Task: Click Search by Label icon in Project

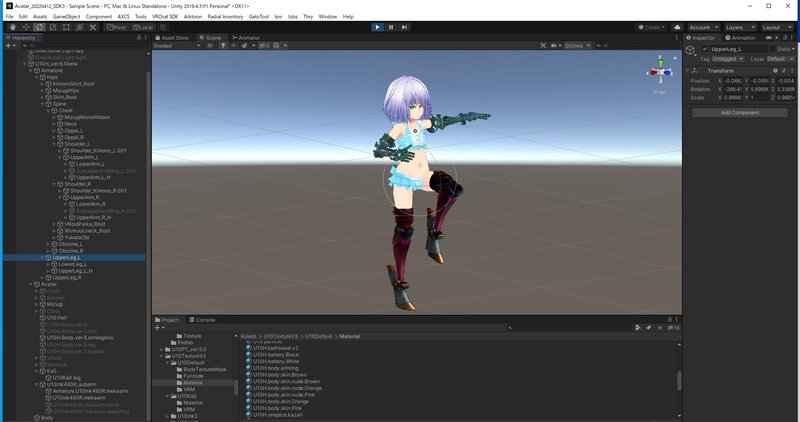Action: pyautogui.click(x=648, y=328)
